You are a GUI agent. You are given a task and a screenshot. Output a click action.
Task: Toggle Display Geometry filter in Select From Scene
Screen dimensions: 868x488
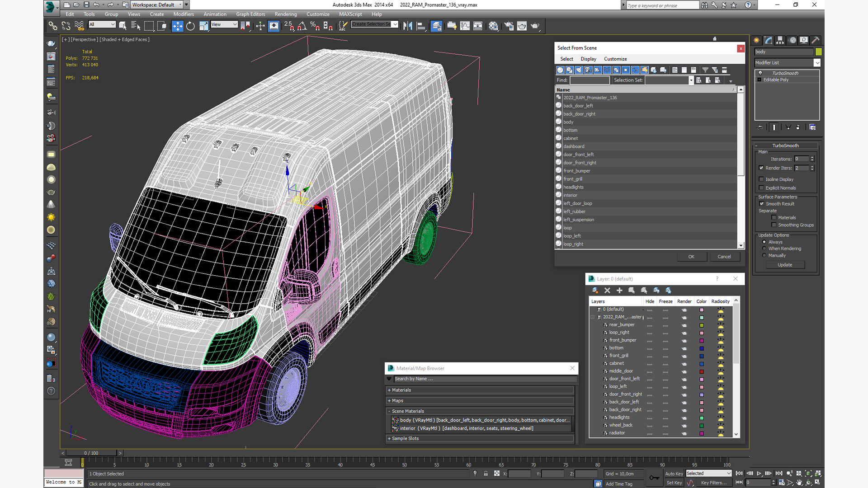coord(560,70)
